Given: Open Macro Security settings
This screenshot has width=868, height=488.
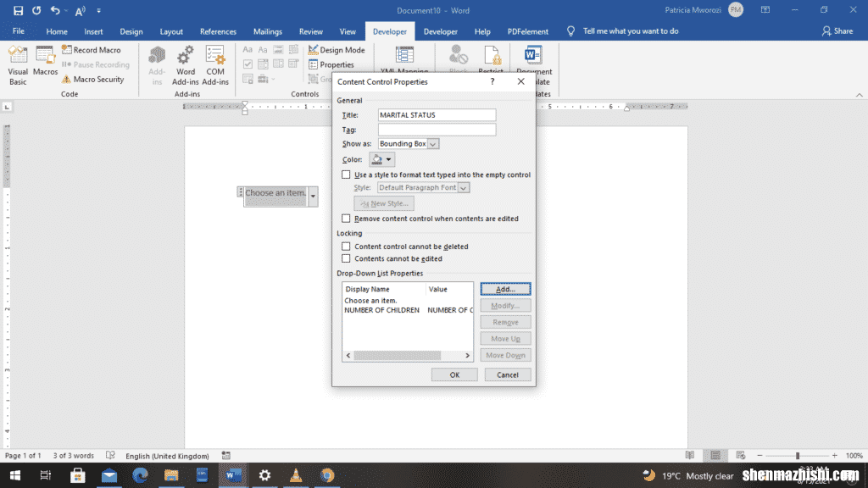Looking at the screenshot, I should pyautogui.click(x=92, y=79).
